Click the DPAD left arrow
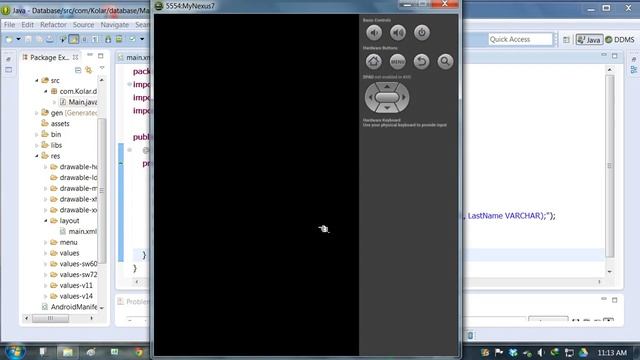 [x=370, y=97]
